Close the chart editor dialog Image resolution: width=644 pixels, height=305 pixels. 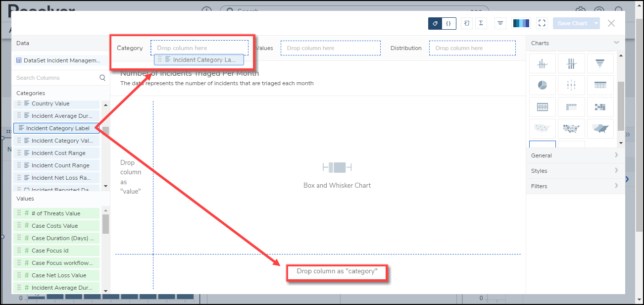point(611,23)
